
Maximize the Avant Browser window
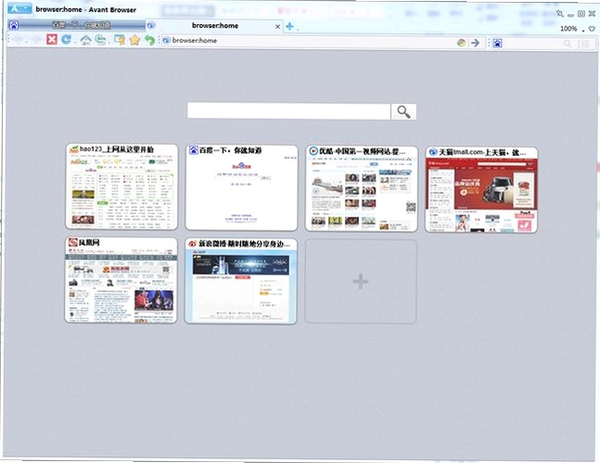581,14
